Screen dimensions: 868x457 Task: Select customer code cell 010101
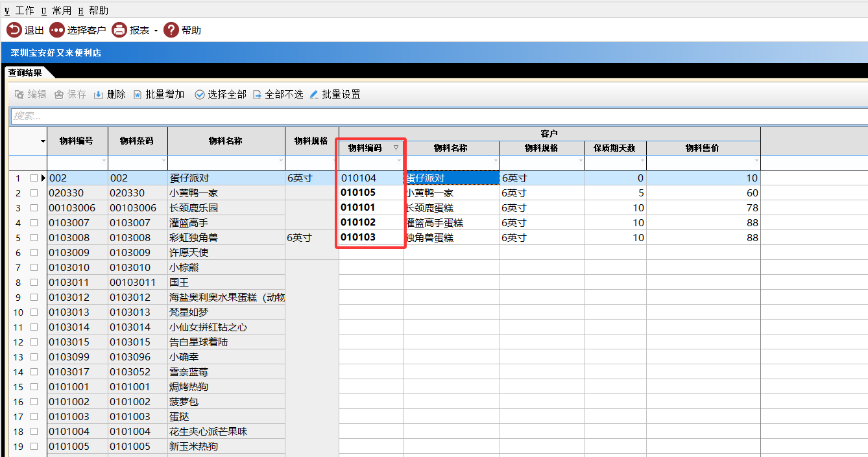pyautogui.click(x=371, y=208)
